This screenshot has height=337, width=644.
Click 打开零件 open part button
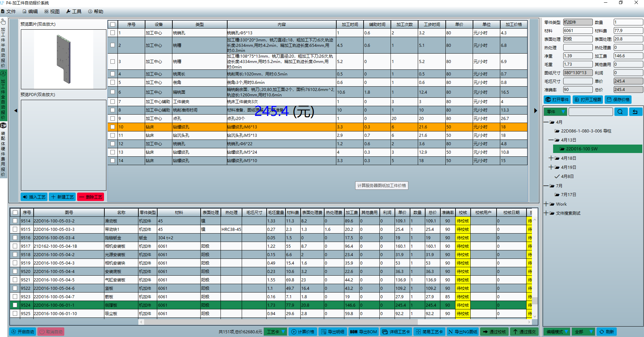pyautogui.click(x=557, y=100)
